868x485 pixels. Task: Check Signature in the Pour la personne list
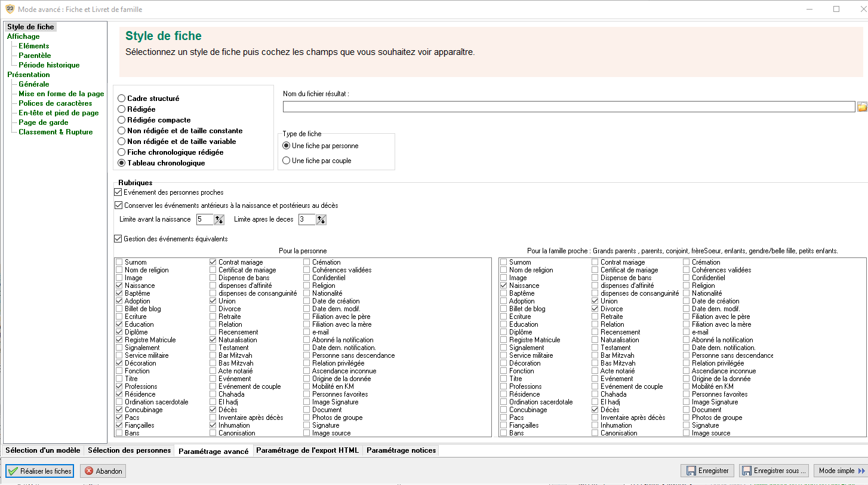(307, 425)
